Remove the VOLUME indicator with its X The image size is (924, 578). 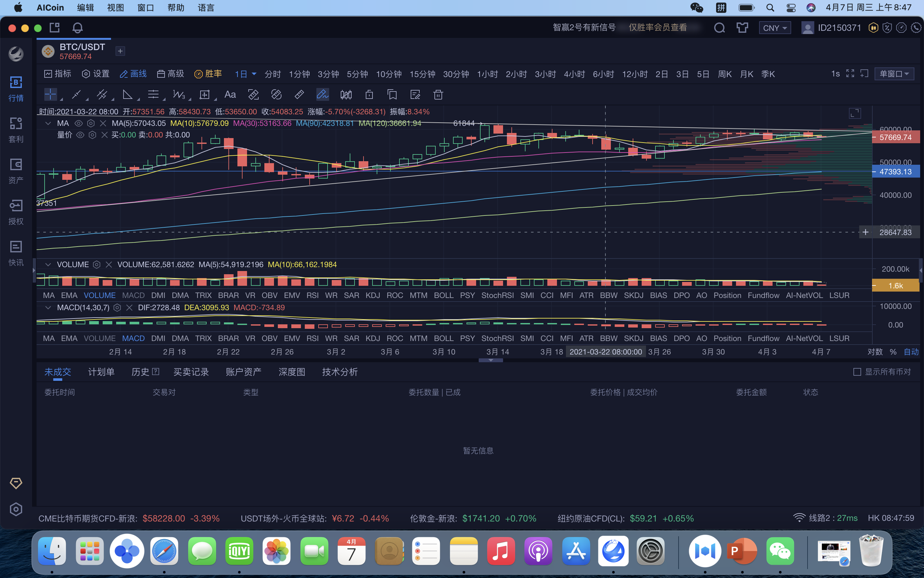109,265
